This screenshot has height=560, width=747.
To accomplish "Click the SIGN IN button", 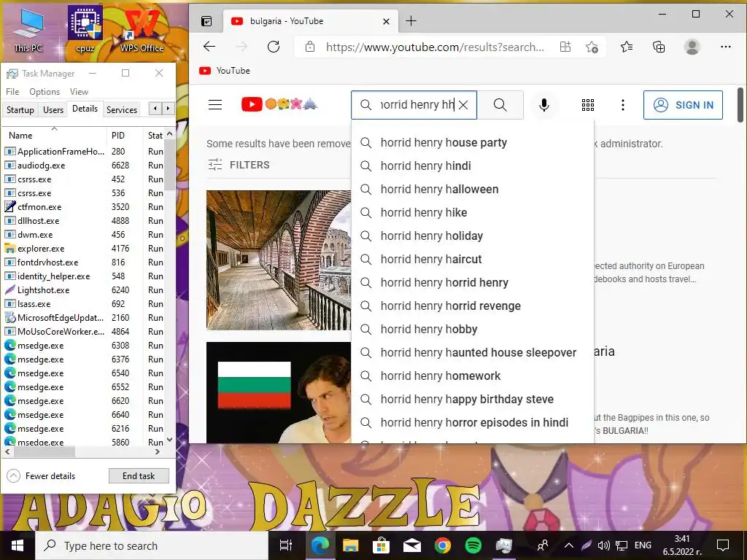I will point(683,105).
